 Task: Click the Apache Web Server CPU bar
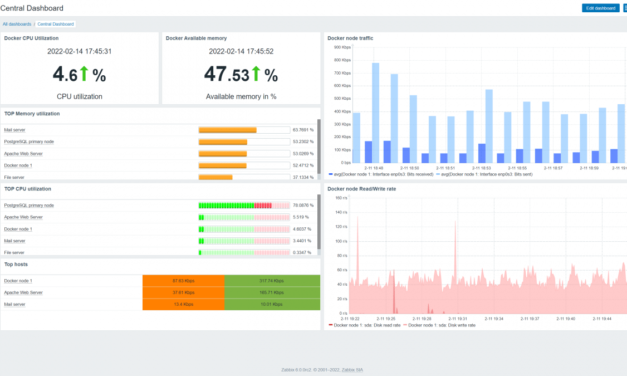(x=244, y=217)
